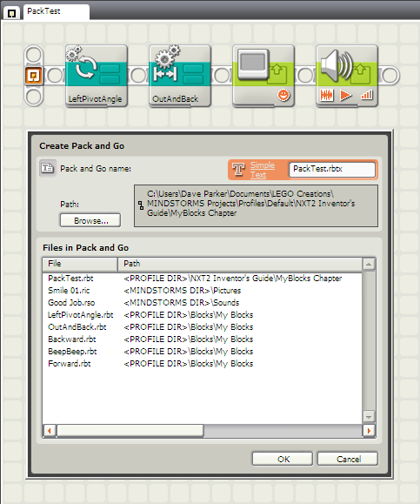420x504 pixels.
Task: Click the volume bars icon on Sound block
Action: (367, 95)
